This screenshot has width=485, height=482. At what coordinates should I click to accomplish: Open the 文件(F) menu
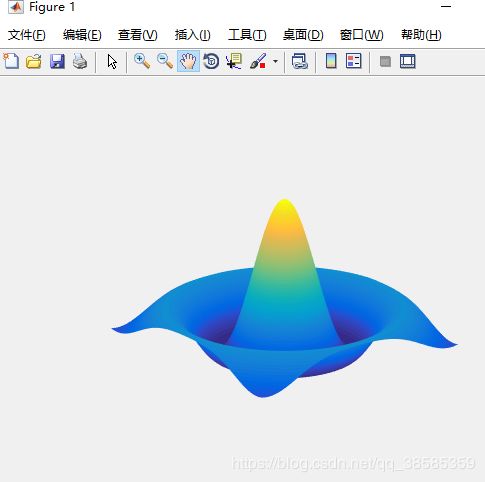pyautogui.click(x=27, y=35)
